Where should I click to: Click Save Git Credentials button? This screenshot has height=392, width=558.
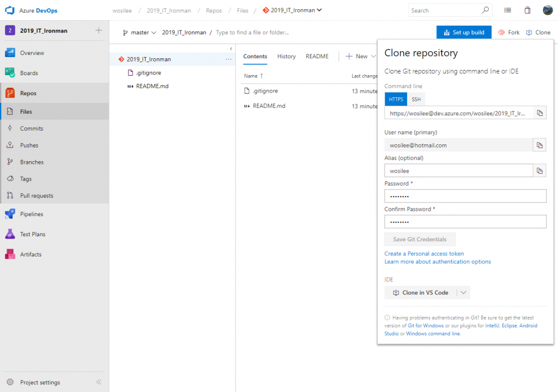click(420, 240)
